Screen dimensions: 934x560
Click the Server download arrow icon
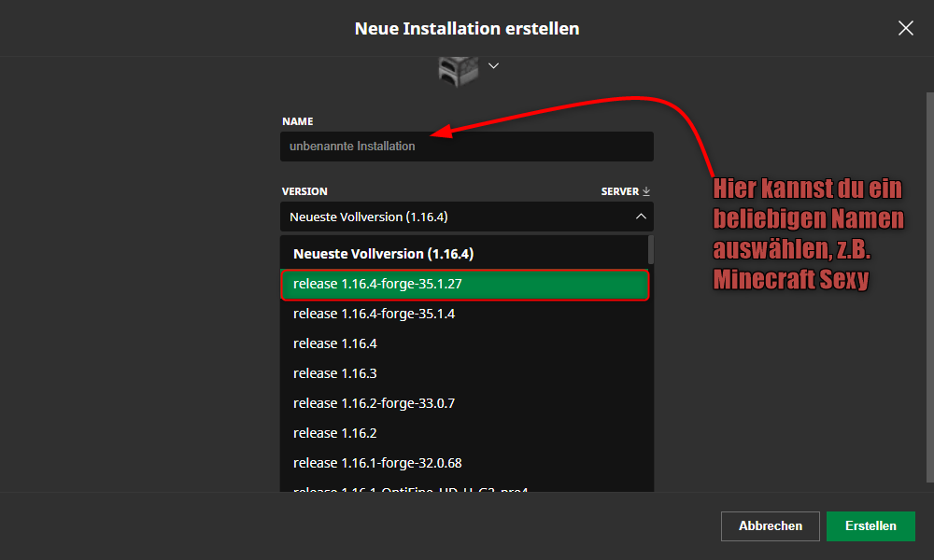pos(646,191)
